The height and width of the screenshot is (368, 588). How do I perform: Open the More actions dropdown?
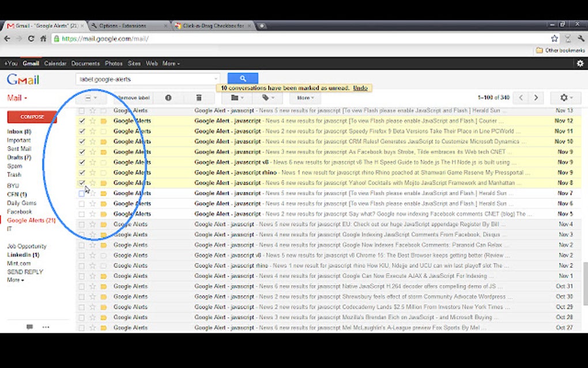[304, 97]
